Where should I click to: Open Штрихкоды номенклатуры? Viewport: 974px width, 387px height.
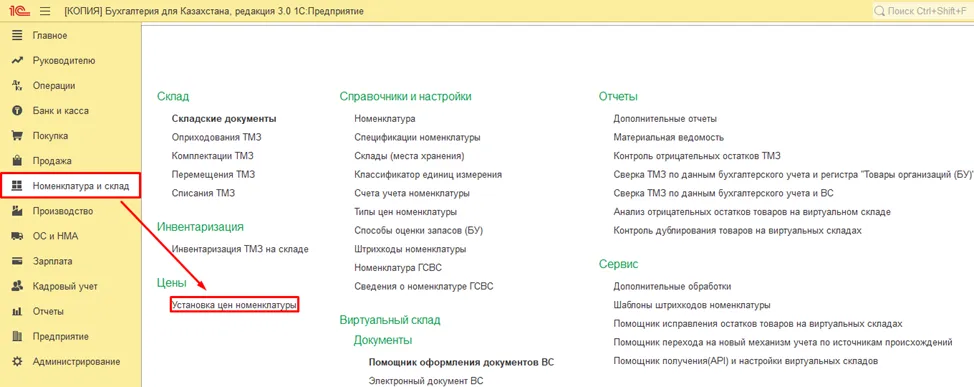pyautogui.click(x=410, y=249)
